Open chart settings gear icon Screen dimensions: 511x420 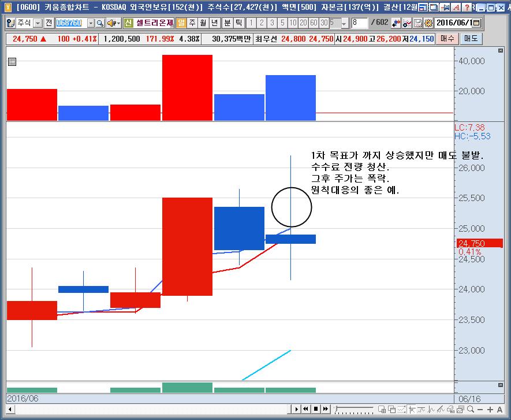[428, 23]
